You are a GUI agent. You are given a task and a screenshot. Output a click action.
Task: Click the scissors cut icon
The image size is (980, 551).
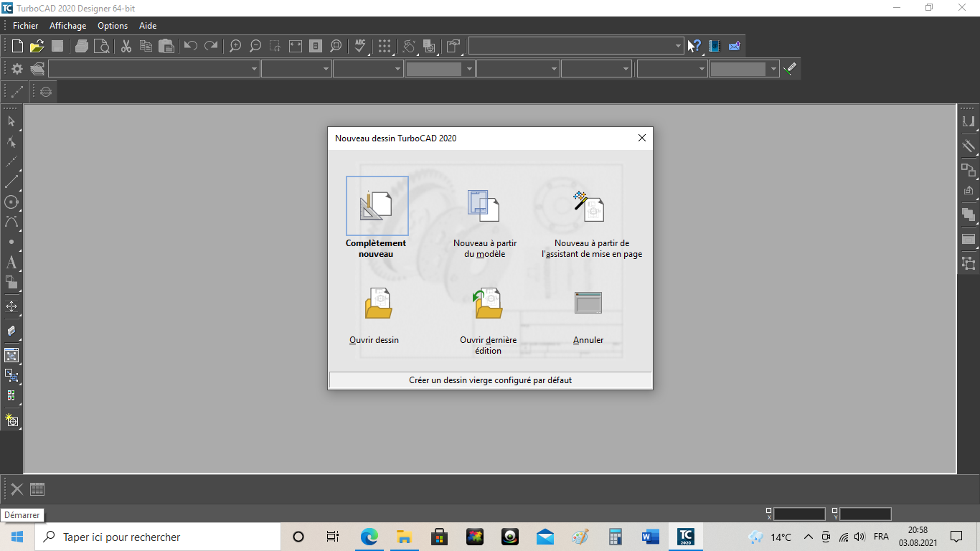126,47
